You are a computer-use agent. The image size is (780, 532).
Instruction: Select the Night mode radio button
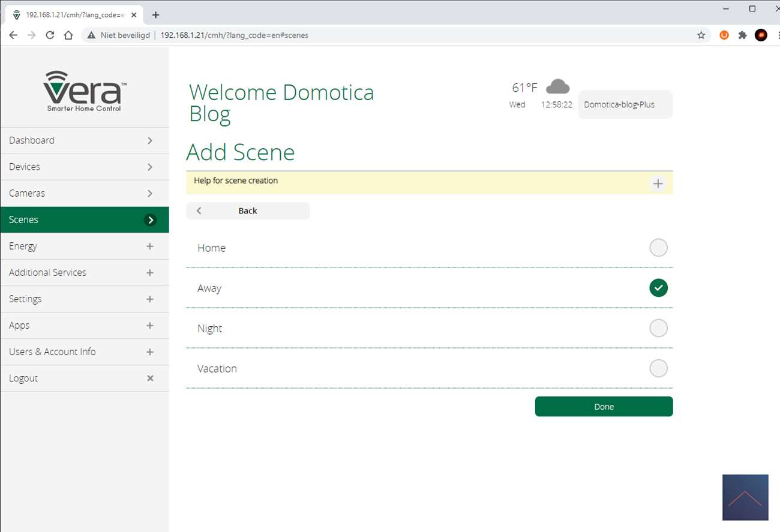tap(658, 328)
